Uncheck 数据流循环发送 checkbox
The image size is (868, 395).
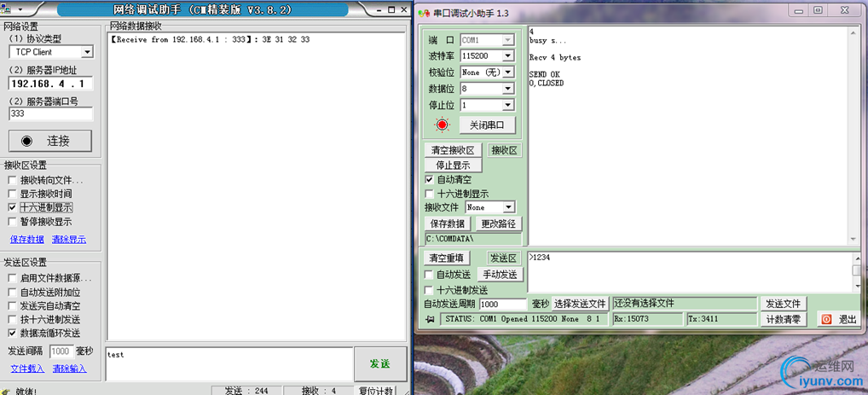(12, 333)
